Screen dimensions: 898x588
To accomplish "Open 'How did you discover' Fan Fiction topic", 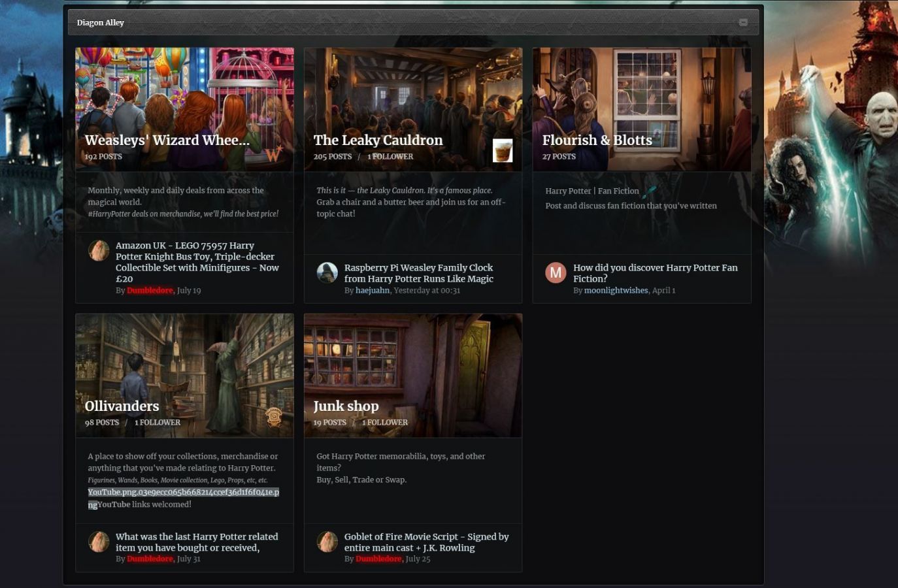I will tap(656, 273).
